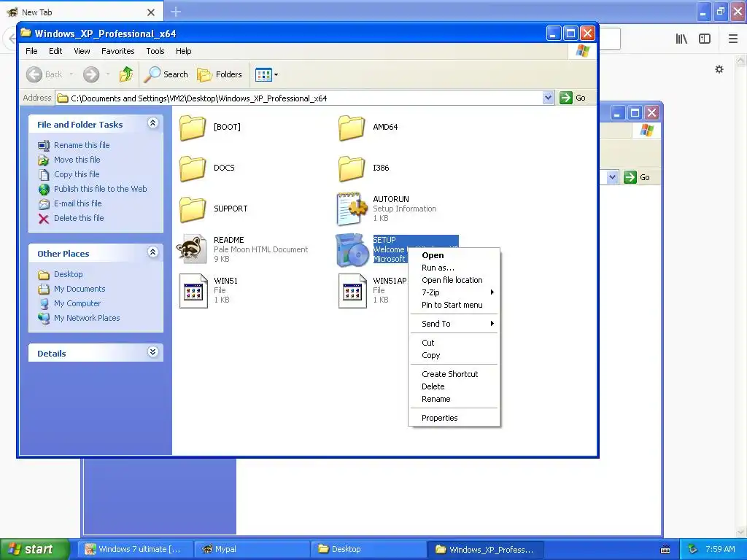Open the Views dropdown button
Viewport: 747px width, 560px height.
pos(266,74)
